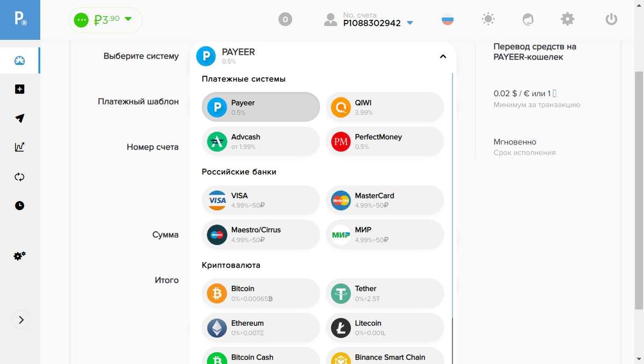Open the trade chart icon in sidebar

click(x=20, y=147)
